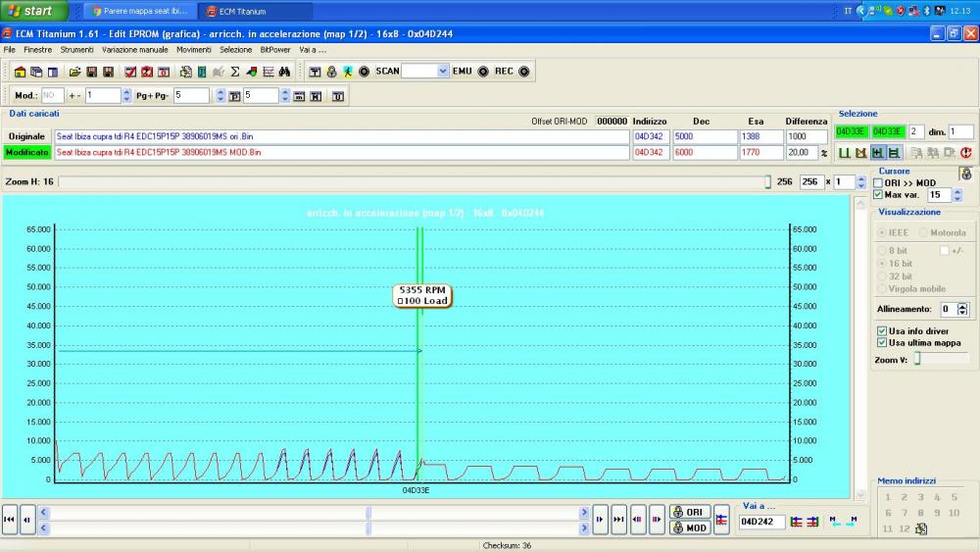Click the binoculars search icon

285,72
